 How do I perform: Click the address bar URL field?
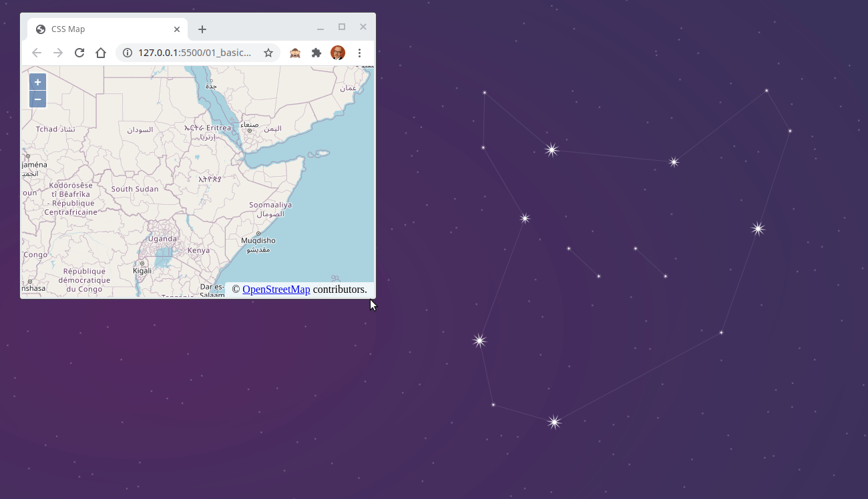(194, 53)
